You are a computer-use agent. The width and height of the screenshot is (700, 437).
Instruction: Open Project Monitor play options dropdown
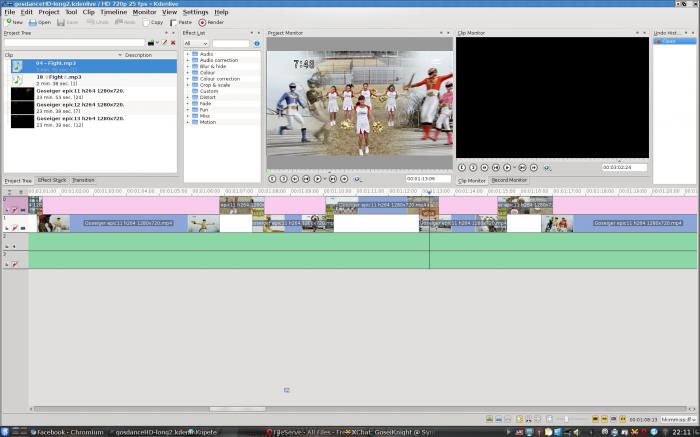click(x=325, y=179)
